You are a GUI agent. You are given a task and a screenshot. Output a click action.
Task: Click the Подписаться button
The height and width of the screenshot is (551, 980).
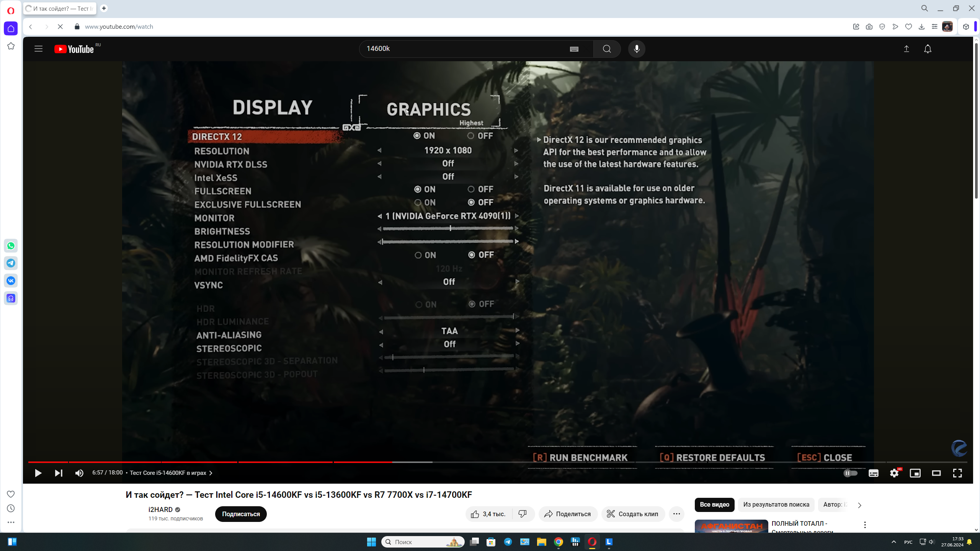tap(241, 514)
